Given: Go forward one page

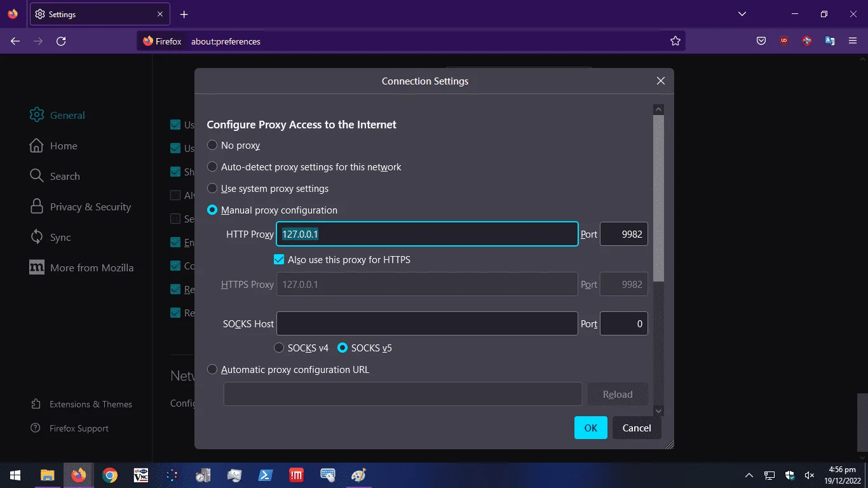Looking at the screenshot, I should (38, 41).
